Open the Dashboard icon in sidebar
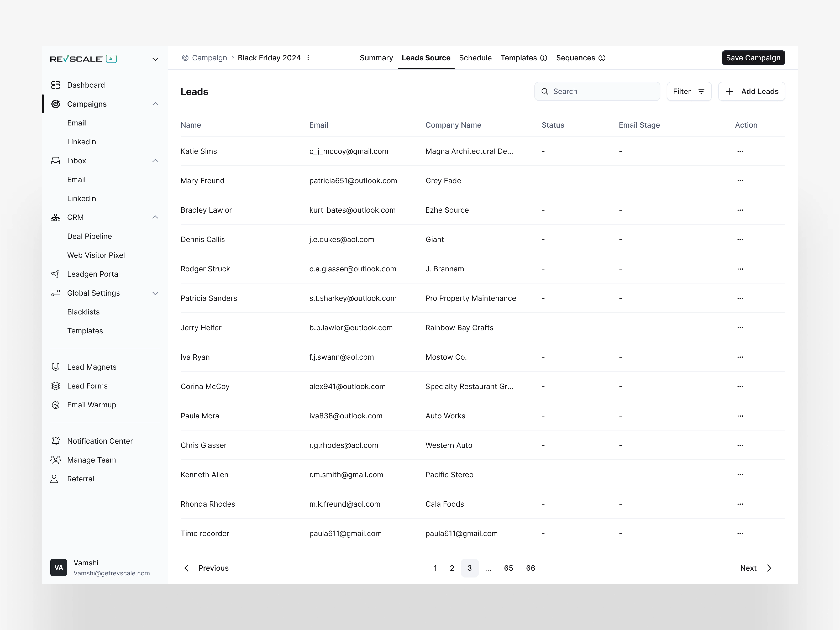 [55, 85]
